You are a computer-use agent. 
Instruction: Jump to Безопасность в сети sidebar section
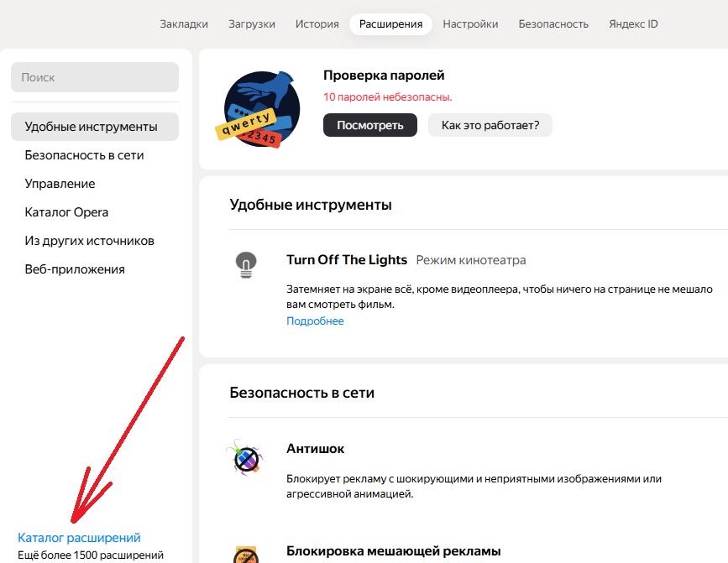tap(84, 155)
